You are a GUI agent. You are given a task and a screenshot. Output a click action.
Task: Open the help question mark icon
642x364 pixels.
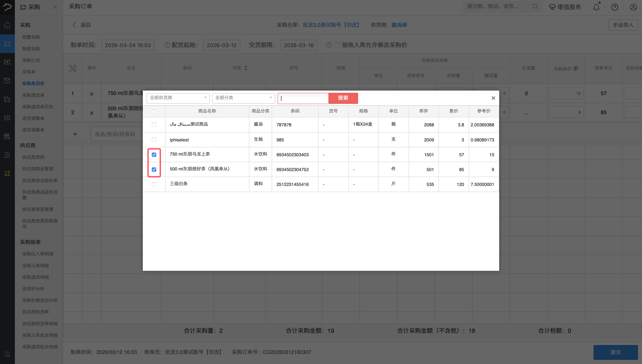tap(614, 7)
